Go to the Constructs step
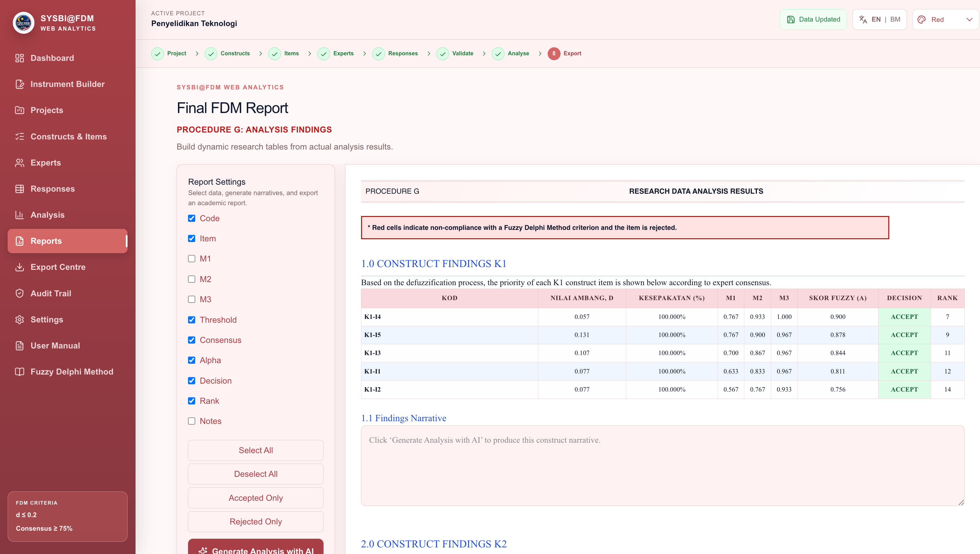The width and height of the screenshot is (980, 554). tap(228, 54)
